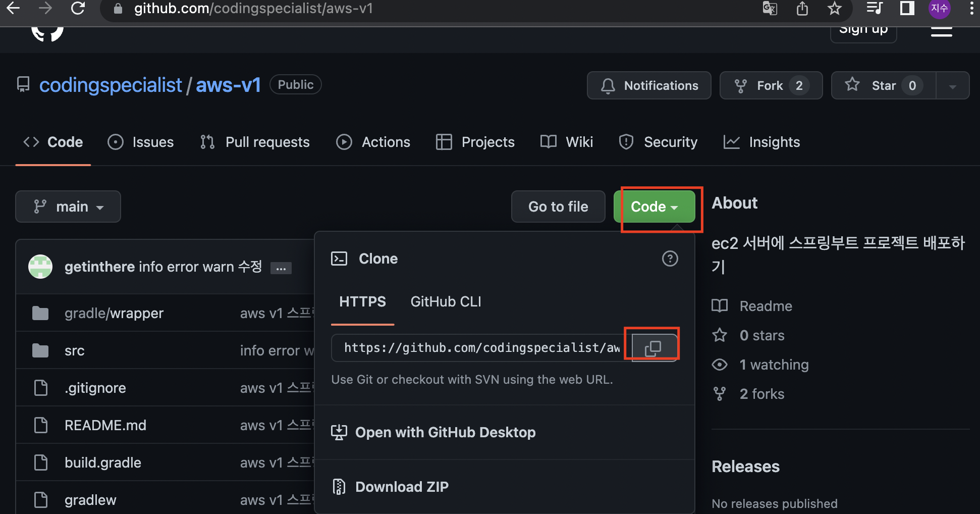This screenshot has width=980, height=514.
Task: Go back with the browser back arrow
Action: pos(13,8)
